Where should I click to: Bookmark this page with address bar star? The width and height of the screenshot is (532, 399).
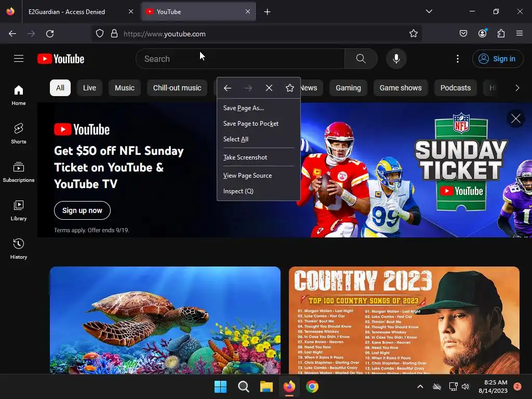413,34
